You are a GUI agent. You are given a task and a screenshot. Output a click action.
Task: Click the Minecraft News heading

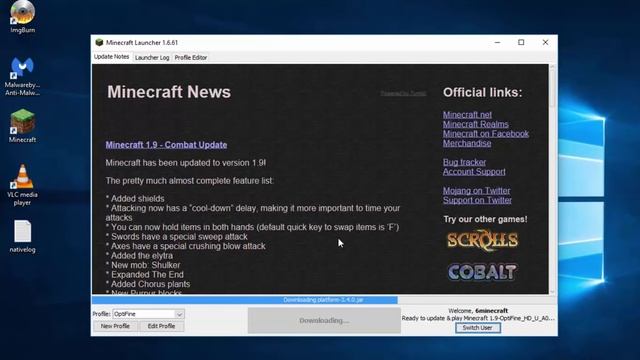[169, 92]
